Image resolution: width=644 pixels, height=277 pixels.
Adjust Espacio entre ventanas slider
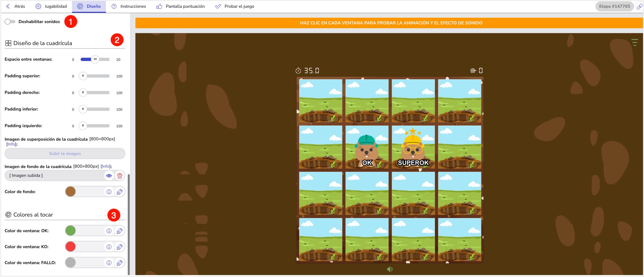95,59
